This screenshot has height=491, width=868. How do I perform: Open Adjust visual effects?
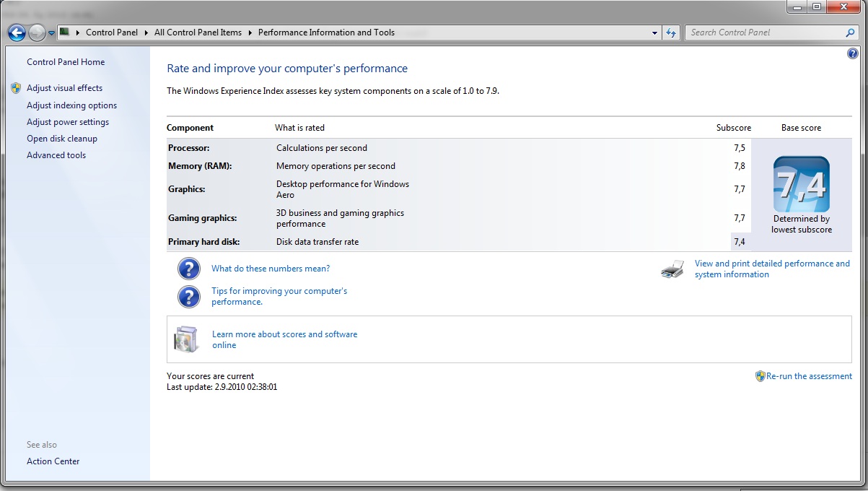[x=64, y=88]
